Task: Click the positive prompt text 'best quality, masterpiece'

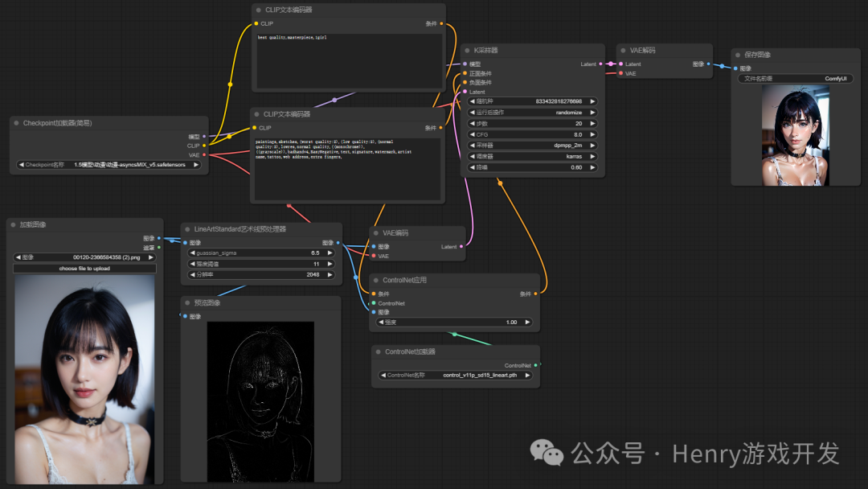Action: tap(293, 38)
